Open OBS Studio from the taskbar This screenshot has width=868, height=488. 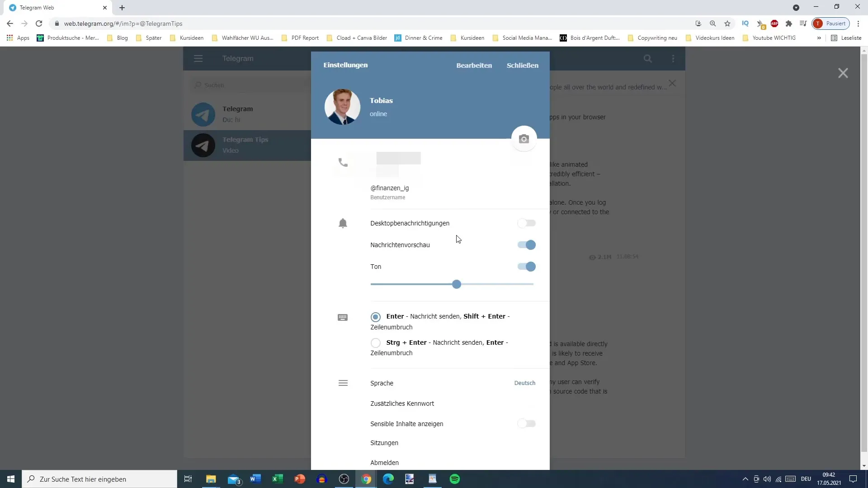344,479
